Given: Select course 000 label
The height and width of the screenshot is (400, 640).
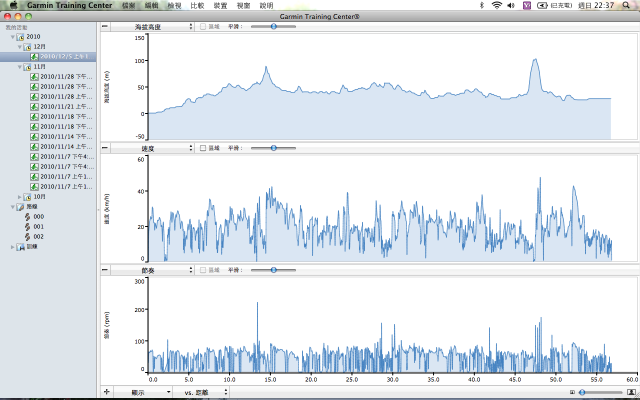Looking at the screenshot, I should tap(39, 217).
